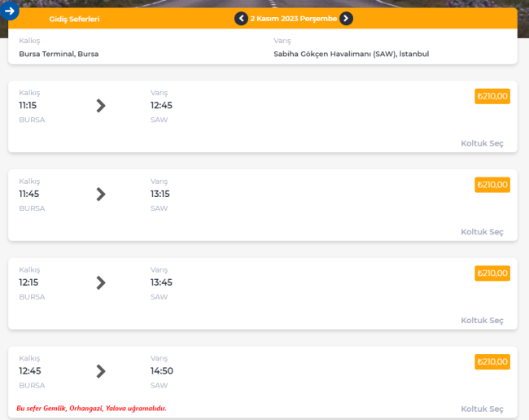Click the ₺210,00 price on 12:15 trip
The image size is (529, 420).
coord(492,273)
